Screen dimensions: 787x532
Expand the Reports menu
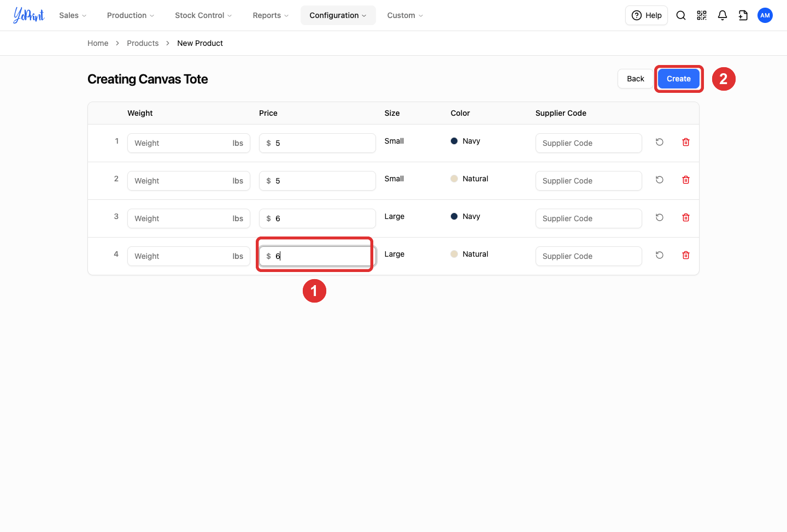click(x=271, y=15)
